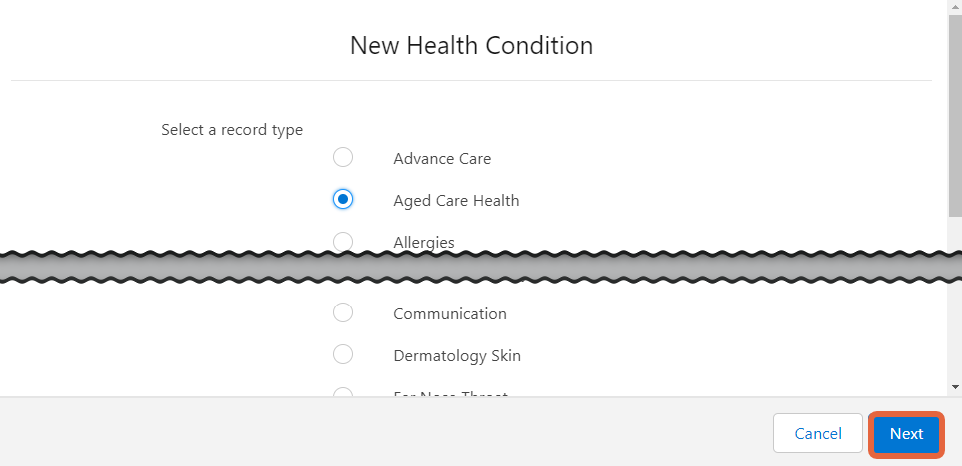The width and height of the screenshot is (962, 466).
Task: Select the partially visible bottom radio circle
Action: click(343, 392)
